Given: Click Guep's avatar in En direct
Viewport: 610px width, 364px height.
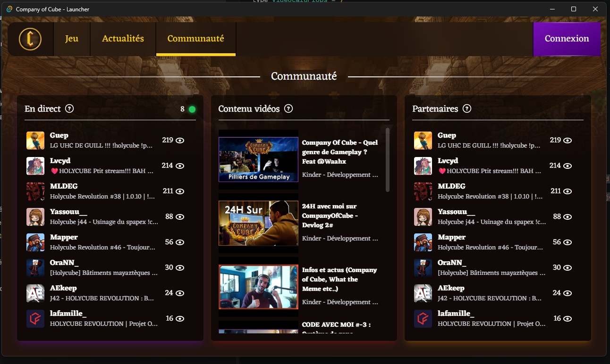Looking at the screenshot, I should pyautogui.click(x=35, y=141).
